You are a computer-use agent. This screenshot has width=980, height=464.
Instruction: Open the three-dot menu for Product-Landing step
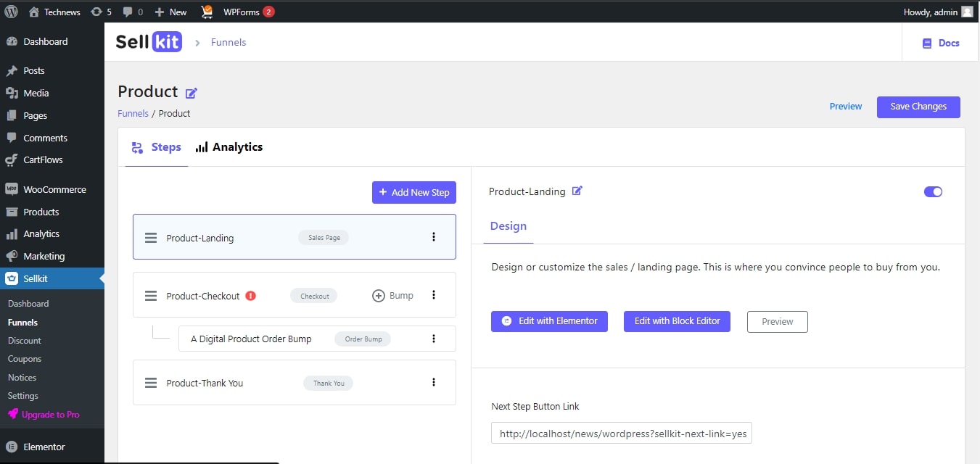pyautogui.click(x=434, y=237)
